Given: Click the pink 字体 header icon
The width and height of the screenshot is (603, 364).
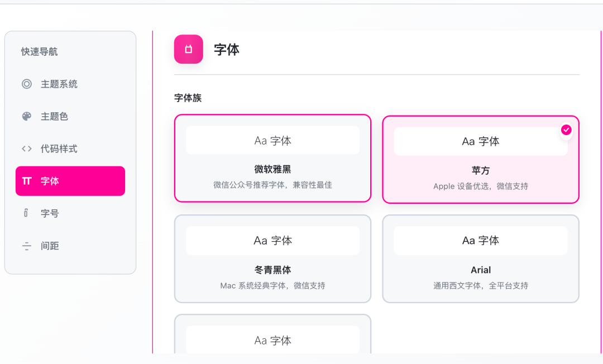Looking at the screenshot, I should [x=188, y=49].
